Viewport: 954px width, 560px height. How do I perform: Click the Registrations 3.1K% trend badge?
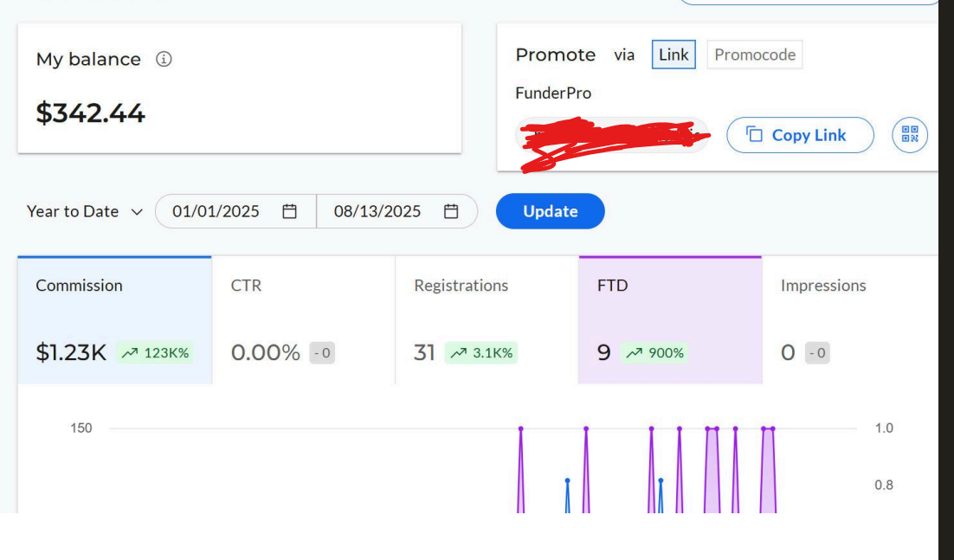click(x=481, y=352)
